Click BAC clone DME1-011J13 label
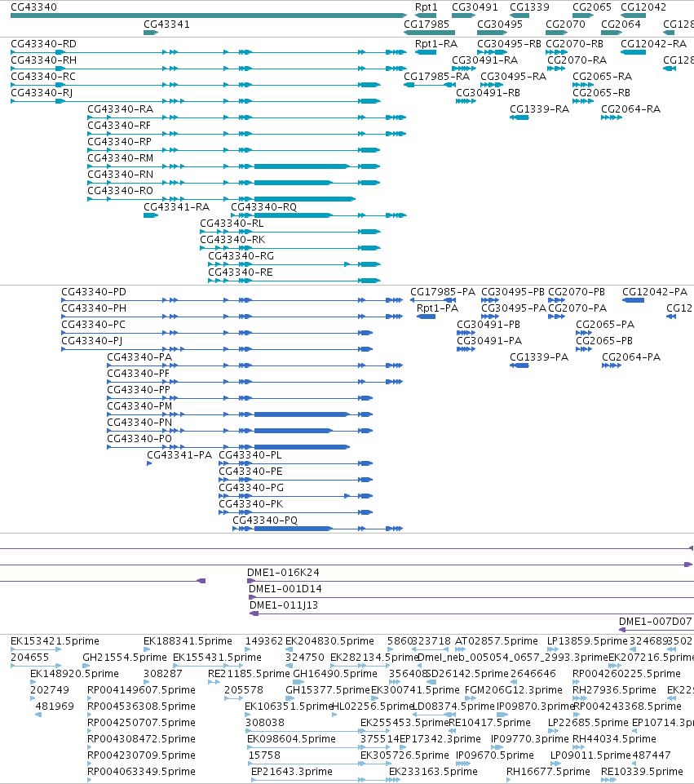The width and height of the screenshot is (694, 784). click(x=284, y=605)
